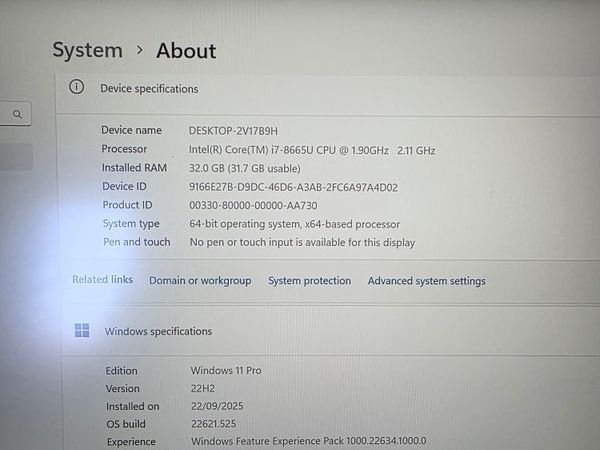Select OS build 22621.525
This screenshot has height=450, width=600.
pyautogui.click(x=214, y=424)
